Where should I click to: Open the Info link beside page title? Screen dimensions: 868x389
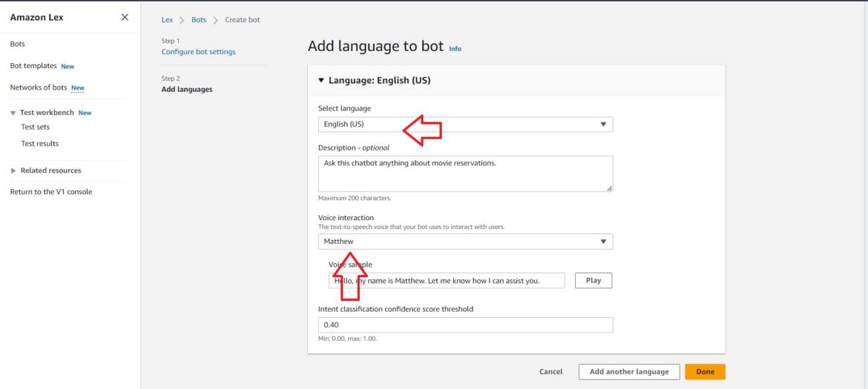(455, 49)
